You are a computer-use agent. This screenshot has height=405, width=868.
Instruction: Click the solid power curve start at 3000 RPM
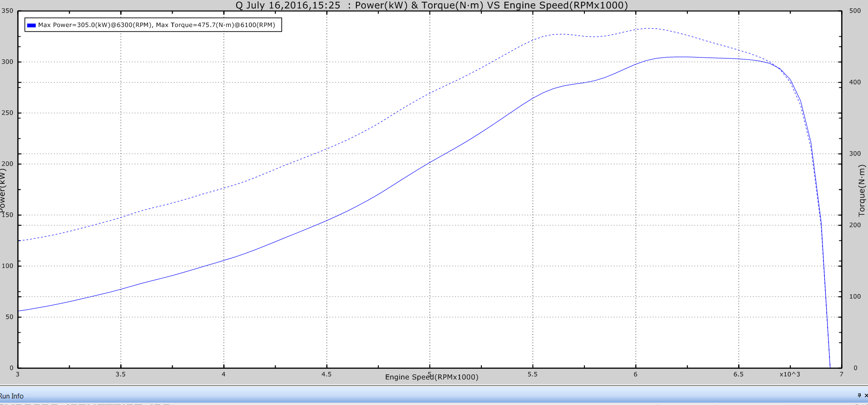tap(19, 311)
